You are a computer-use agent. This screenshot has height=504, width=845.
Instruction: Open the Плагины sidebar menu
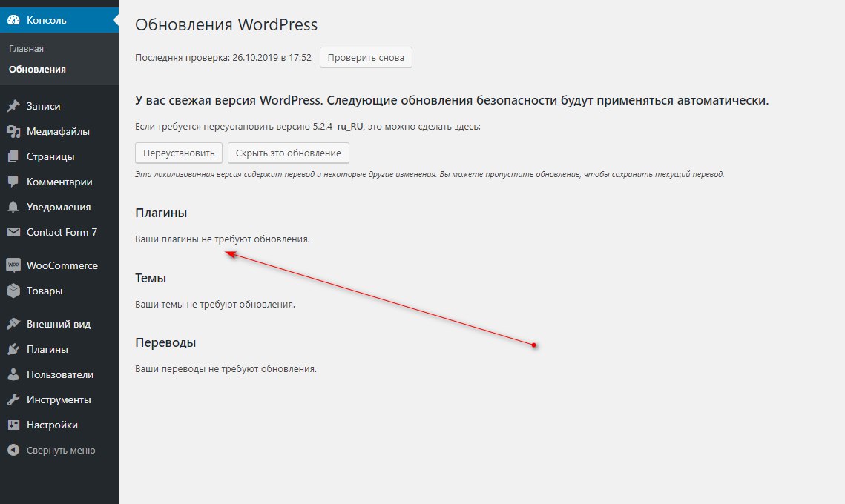point(59,349)
